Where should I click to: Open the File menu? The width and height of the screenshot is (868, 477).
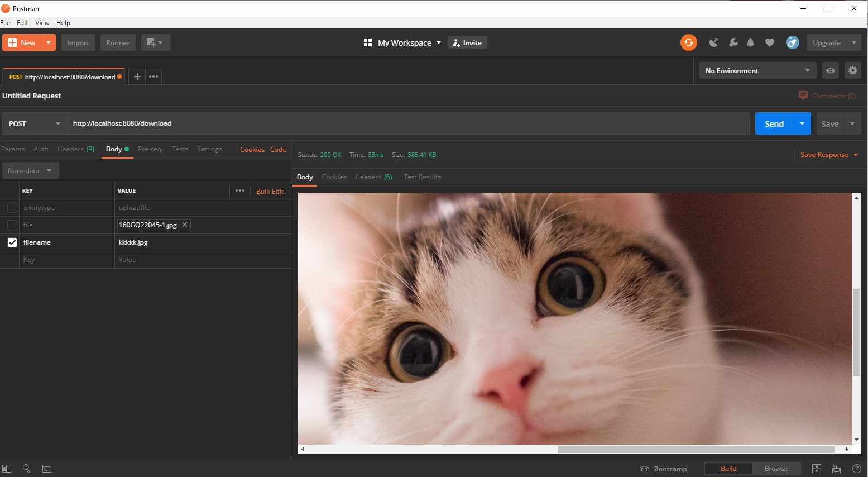(x=5, y=23)
